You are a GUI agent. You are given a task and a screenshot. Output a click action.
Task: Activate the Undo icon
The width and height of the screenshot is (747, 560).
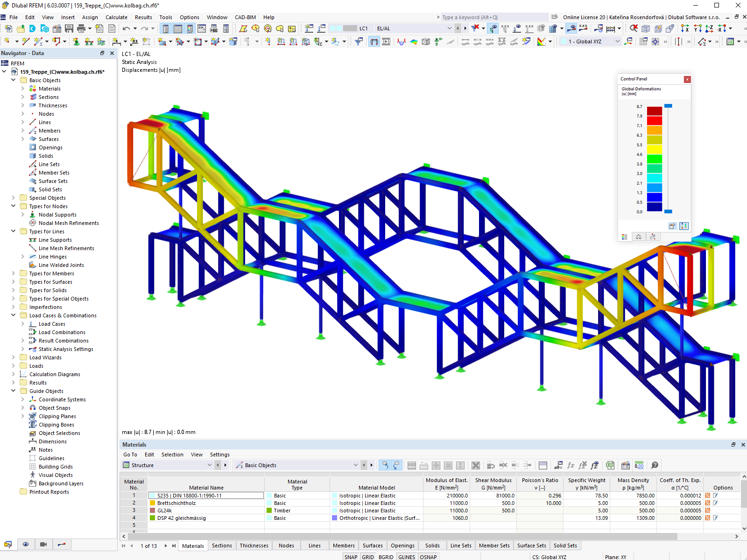click(x=127, y=28)
